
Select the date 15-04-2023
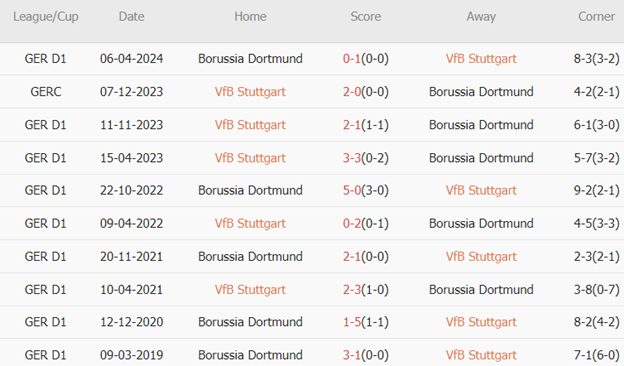click(x=131, y=158)
